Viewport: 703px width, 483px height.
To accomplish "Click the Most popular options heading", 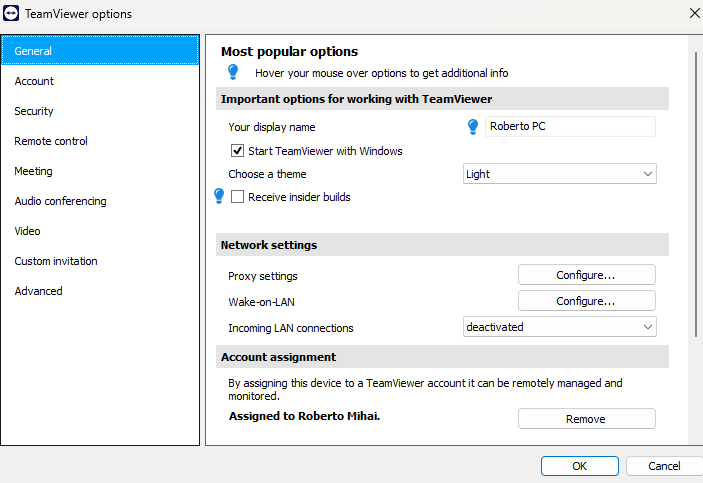I will point(289,52).
